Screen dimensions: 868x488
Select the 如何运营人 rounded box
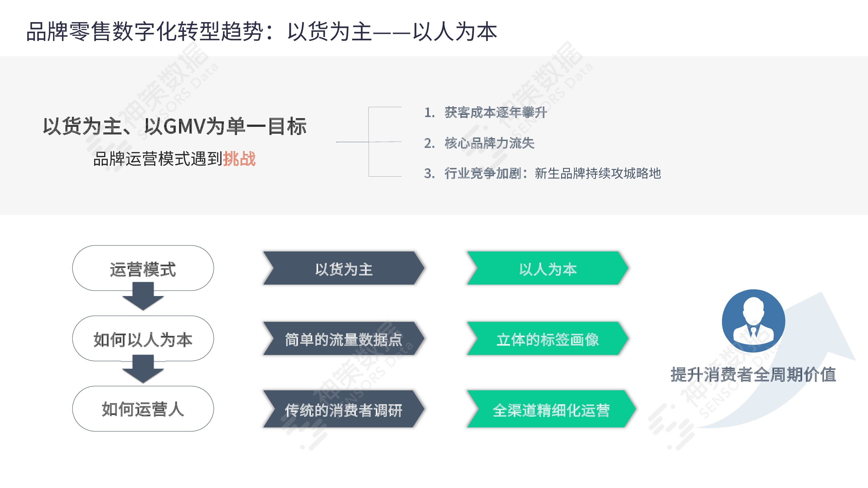click(143, 409)
